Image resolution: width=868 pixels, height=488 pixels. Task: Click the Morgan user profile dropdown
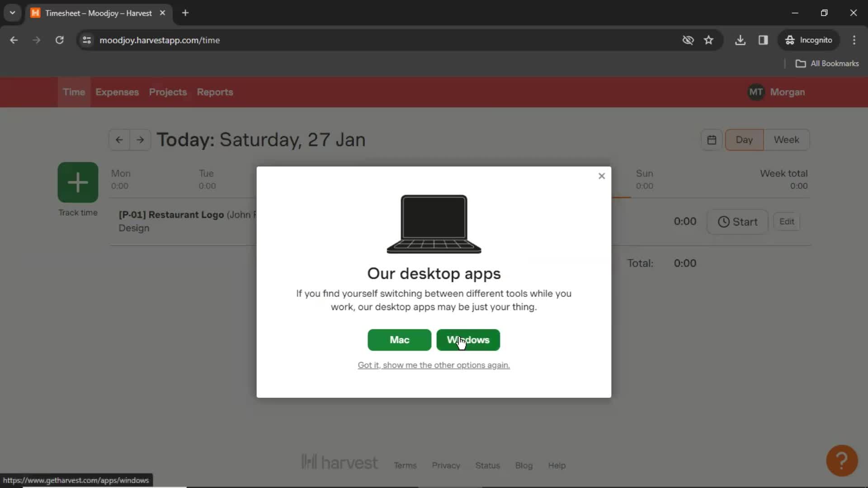point(778,92)
